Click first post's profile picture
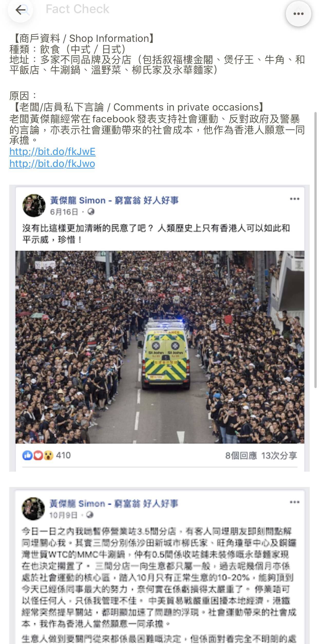Image resolution: width=319 pixels, height=644 pixels. pyautogui.click(x=34, y=205)
